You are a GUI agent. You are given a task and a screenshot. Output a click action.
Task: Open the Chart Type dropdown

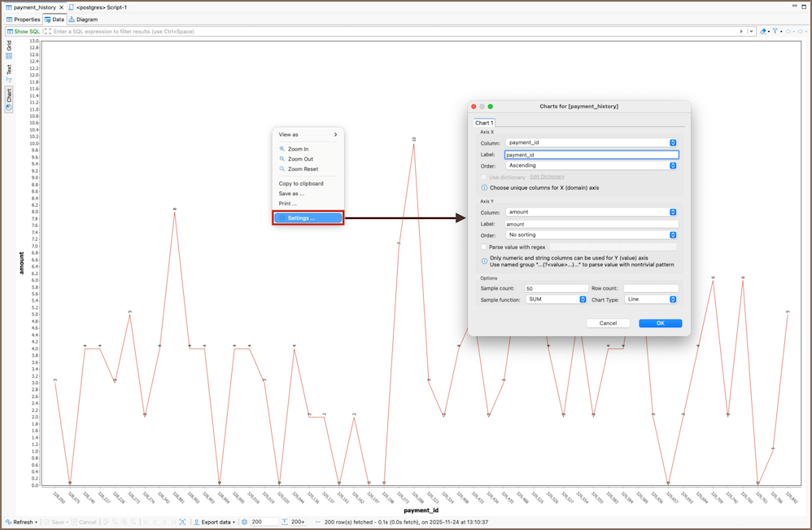651,300
